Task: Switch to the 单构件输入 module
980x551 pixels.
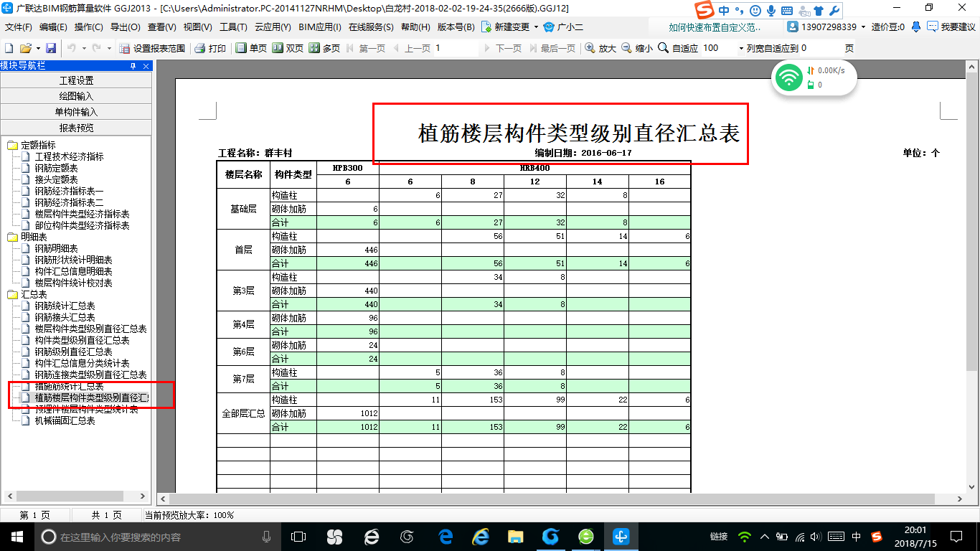Action: point(76,112)
